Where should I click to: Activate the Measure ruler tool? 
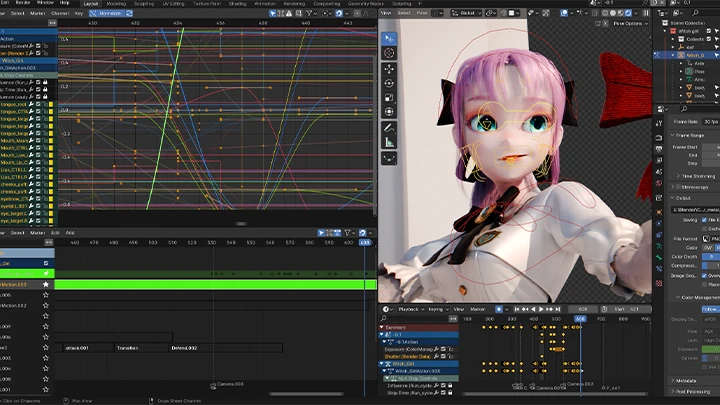point(389,143)
